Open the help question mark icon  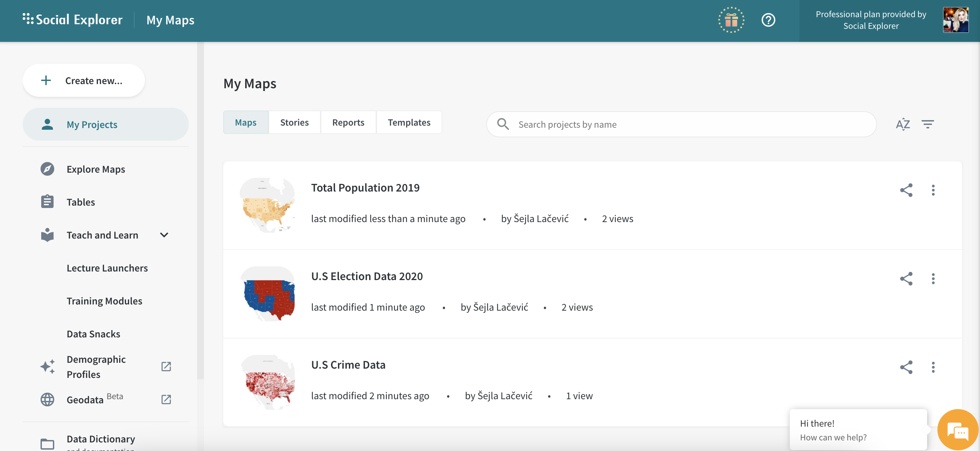coord(768,20)
